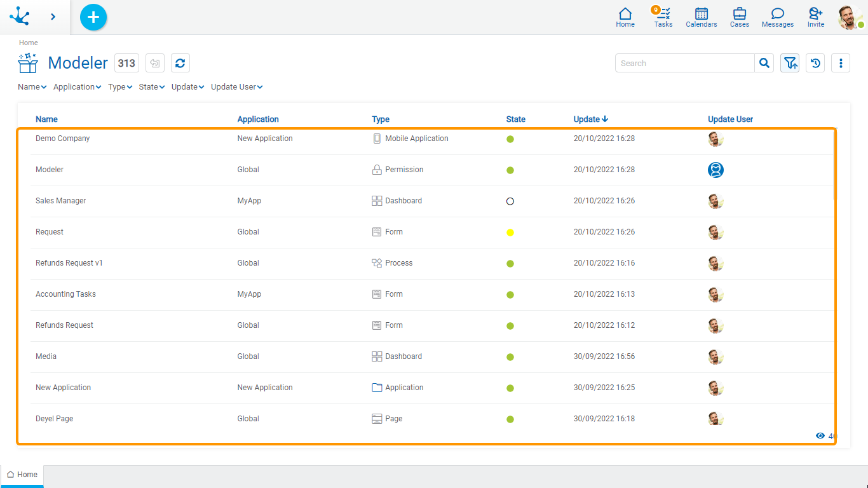This screenshot has width=868, height=488.
Task: Click Media Dashboard grid icon
Action: click(377, 356)
